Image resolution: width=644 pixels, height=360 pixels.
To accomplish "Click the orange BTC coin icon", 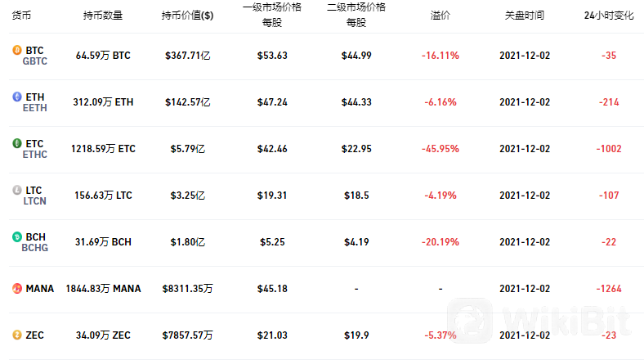I will pos(17,50).
